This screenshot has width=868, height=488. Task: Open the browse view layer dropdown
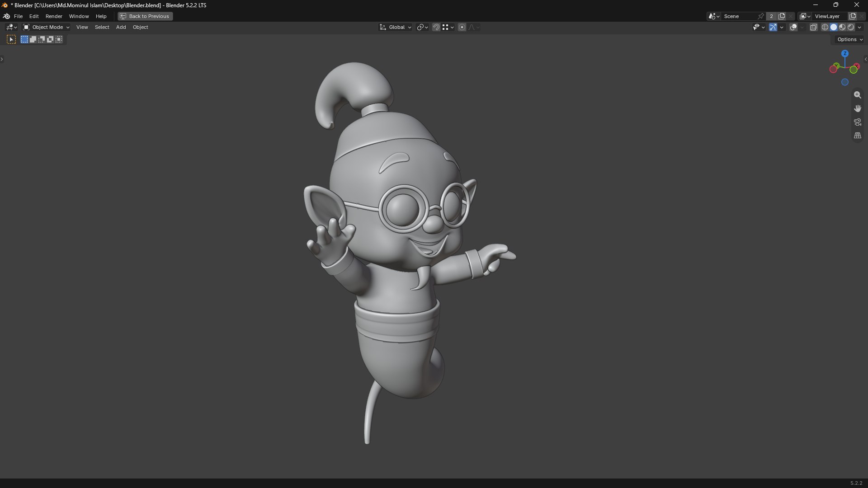click(805, 16)
